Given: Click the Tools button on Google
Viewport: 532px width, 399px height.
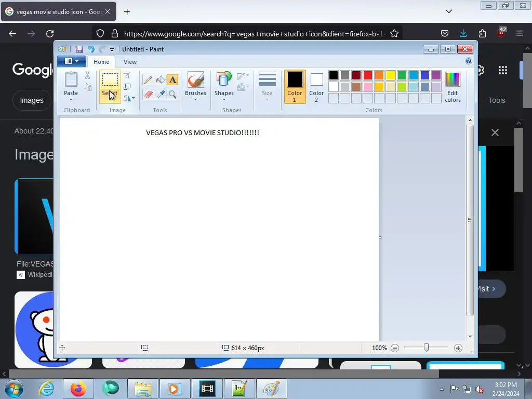Looking at the screenshot, I should pyautogui.click(x=497, y=100).
